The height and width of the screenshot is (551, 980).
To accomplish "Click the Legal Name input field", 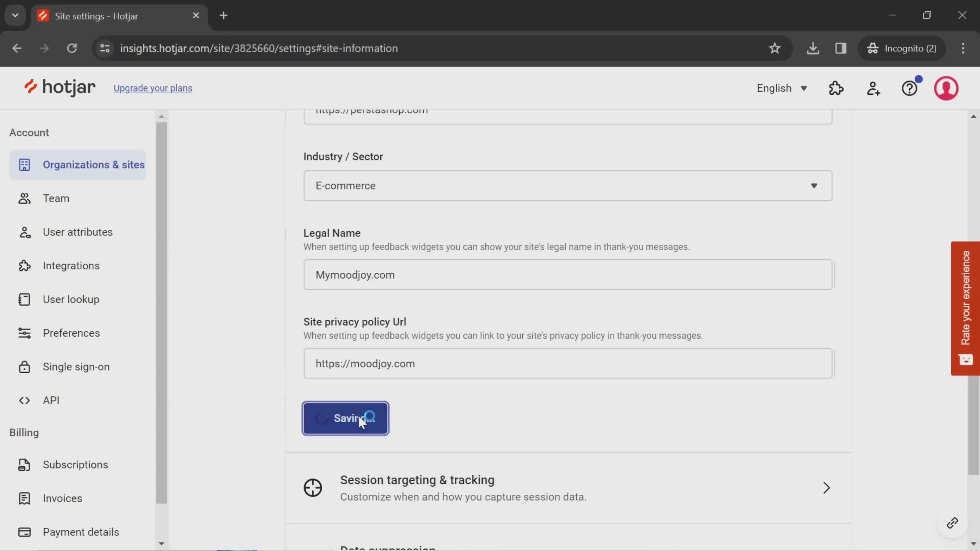I will tap(568, 274).
